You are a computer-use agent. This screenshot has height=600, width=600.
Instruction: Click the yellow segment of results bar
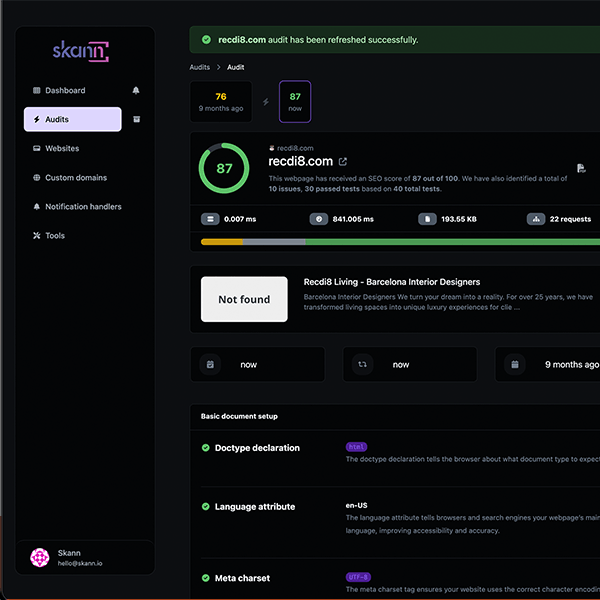tap(222, 242)
